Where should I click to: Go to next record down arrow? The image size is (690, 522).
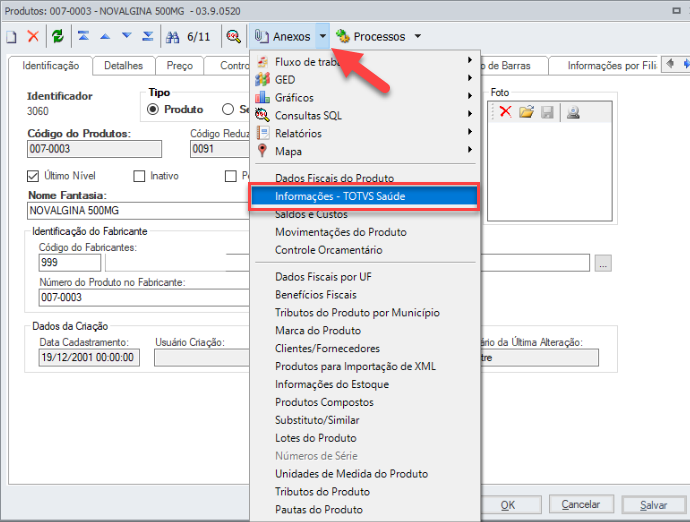(x=126, y=36)
